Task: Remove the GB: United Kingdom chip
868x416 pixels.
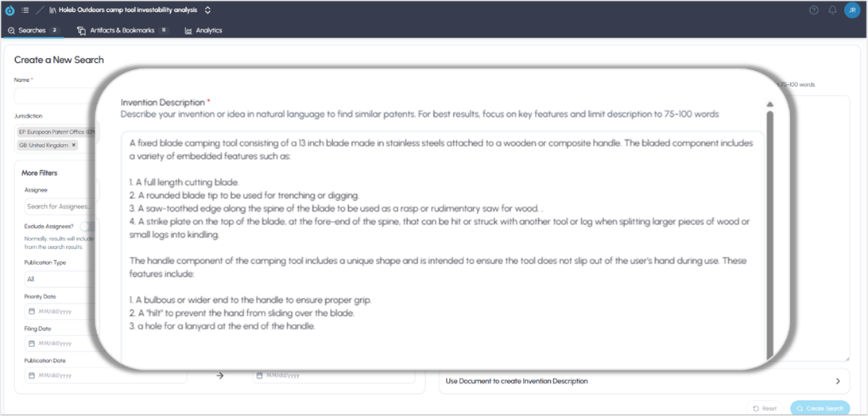Action: pyautogui.click(x=74, y=145)
